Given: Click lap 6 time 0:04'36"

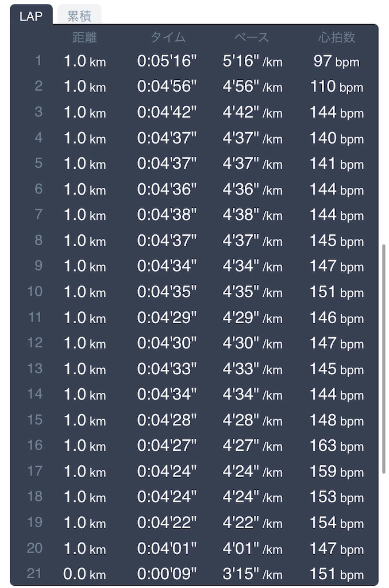Looking at the screenshot, I should (x=167, y=189).
